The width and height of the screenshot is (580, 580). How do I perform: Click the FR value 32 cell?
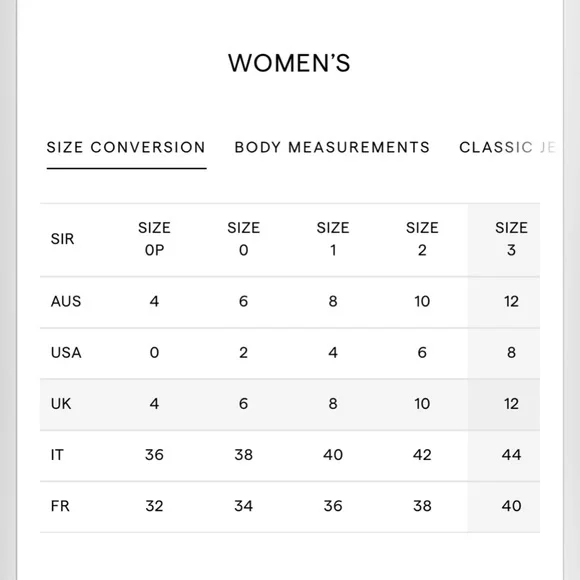click(154, 506)
